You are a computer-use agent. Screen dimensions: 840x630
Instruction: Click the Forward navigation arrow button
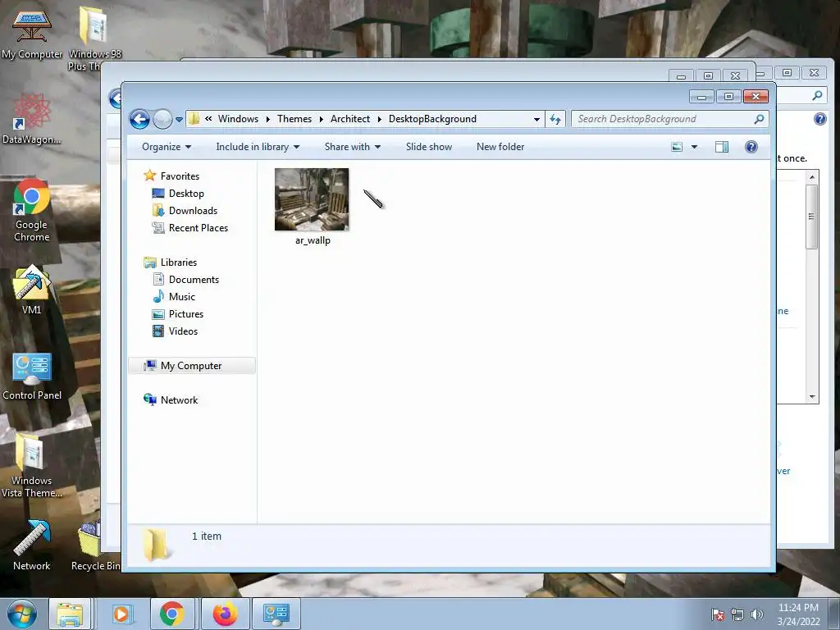click(x=162, y=119)
